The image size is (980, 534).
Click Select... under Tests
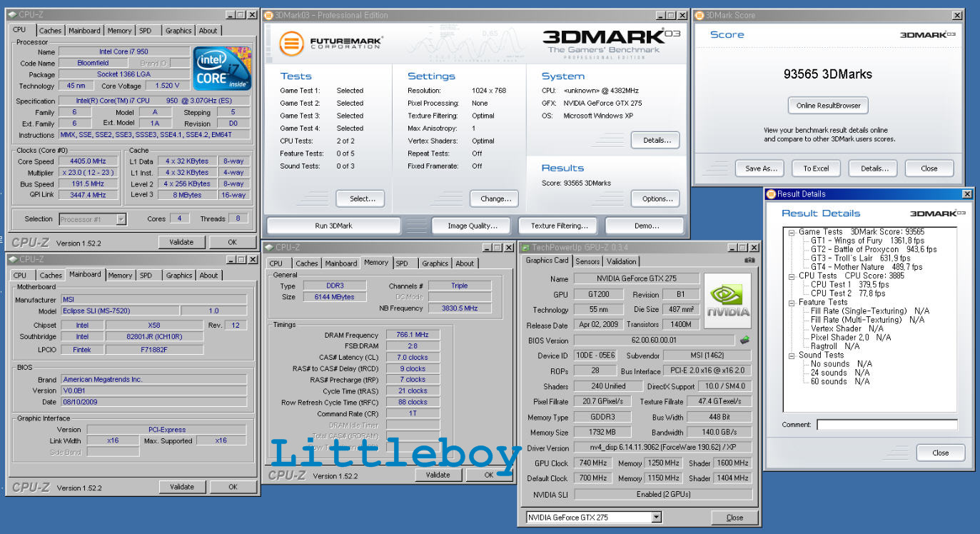[x=362, y=198]
